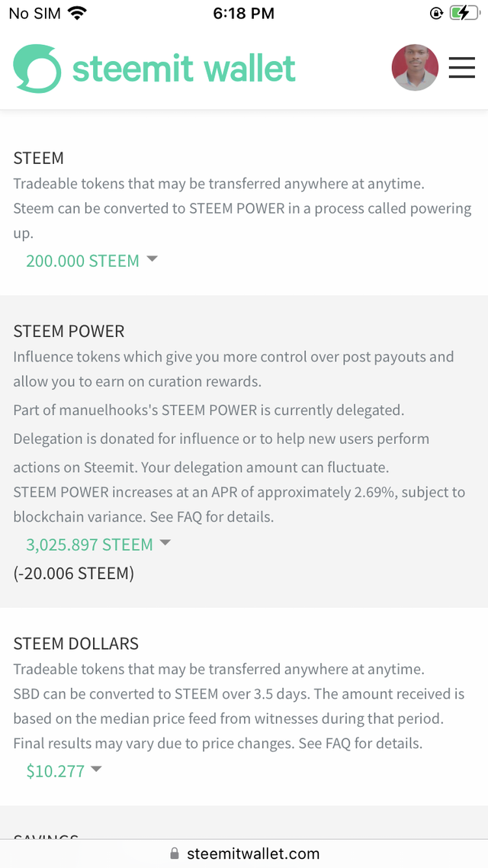Click the partially visible SAVINGS heading
Image resolution: width=488 pixels, height=868 pixels.
[46, 836]
